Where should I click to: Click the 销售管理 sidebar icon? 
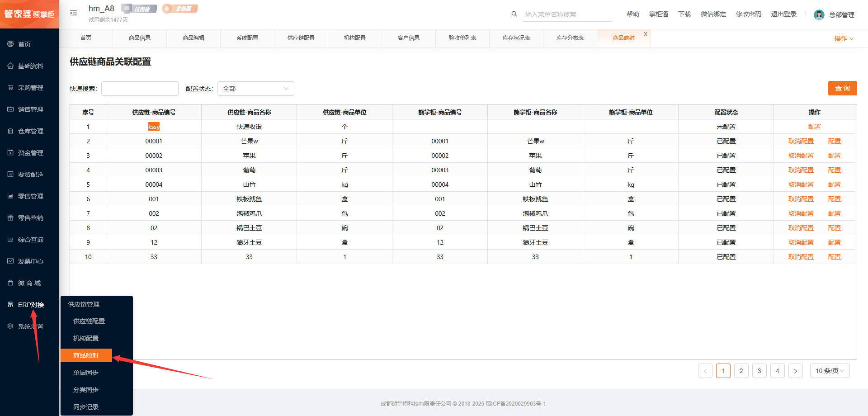click(x=10, y=109)
